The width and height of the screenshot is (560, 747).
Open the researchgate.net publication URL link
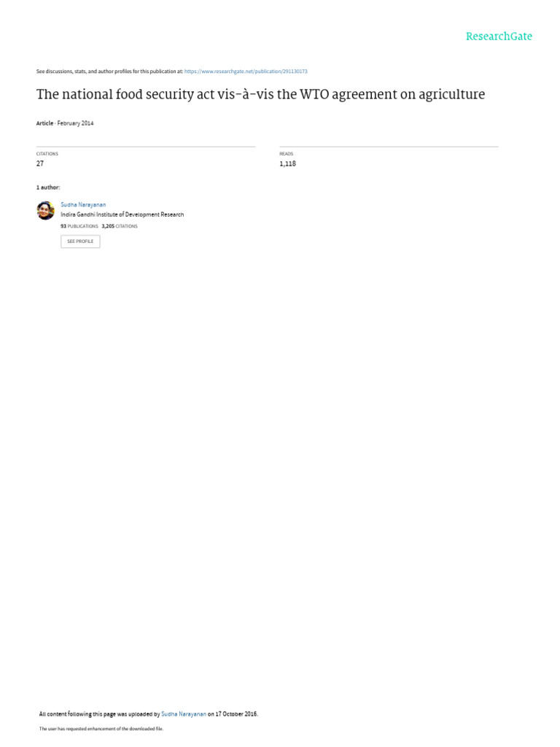[x=246, y=71]
